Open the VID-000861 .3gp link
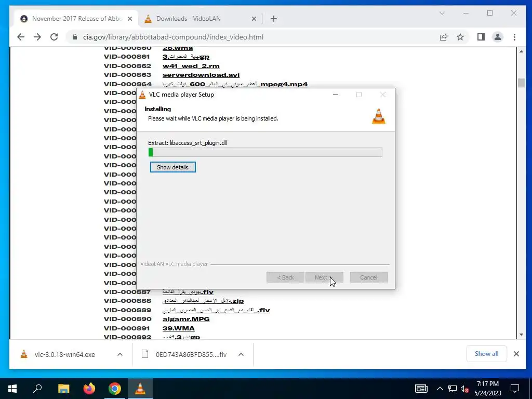The width and height of the screenshot is (532, 399). click(x=185, y=57)
